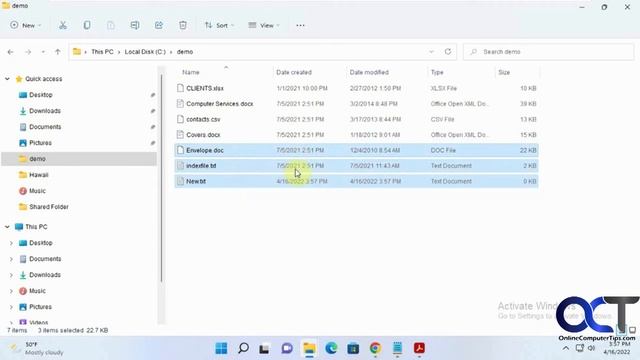Rename the selected file

tap(135, 25)
